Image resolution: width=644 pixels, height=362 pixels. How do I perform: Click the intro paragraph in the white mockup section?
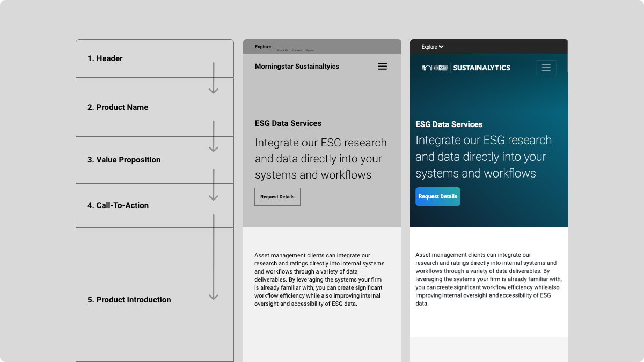[488, 279]
